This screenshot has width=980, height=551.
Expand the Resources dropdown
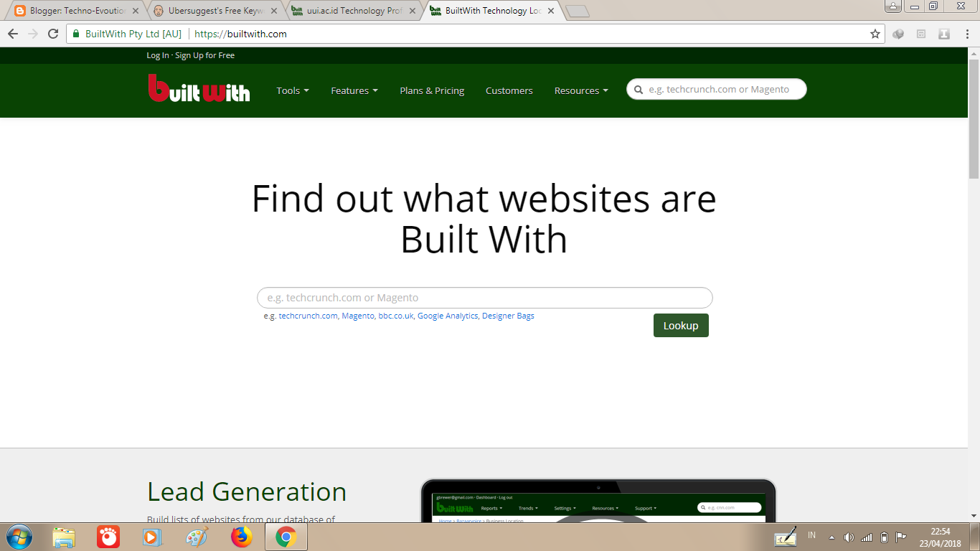580,90
